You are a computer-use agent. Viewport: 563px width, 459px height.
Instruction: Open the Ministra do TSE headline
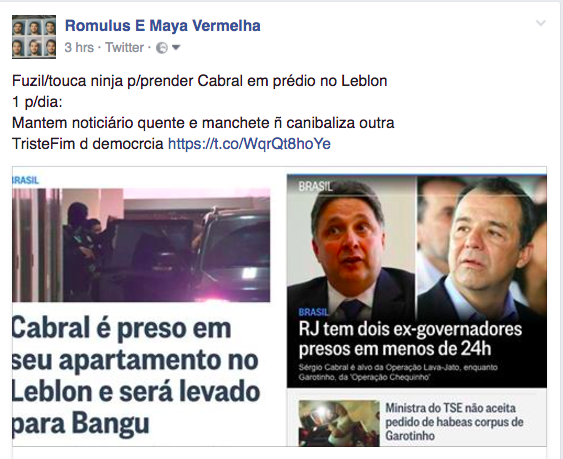click(455, 422)
